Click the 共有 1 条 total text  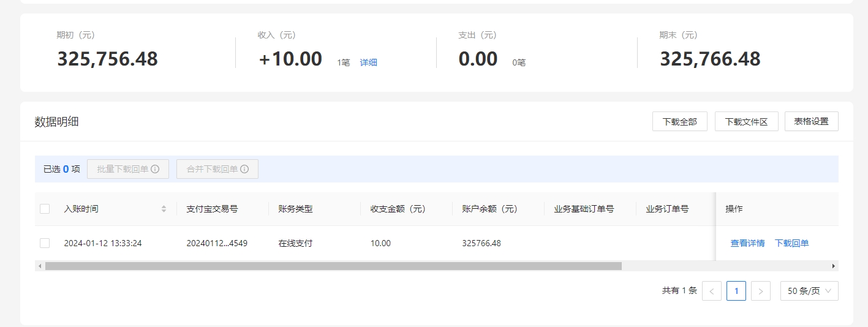click(679, 291)
